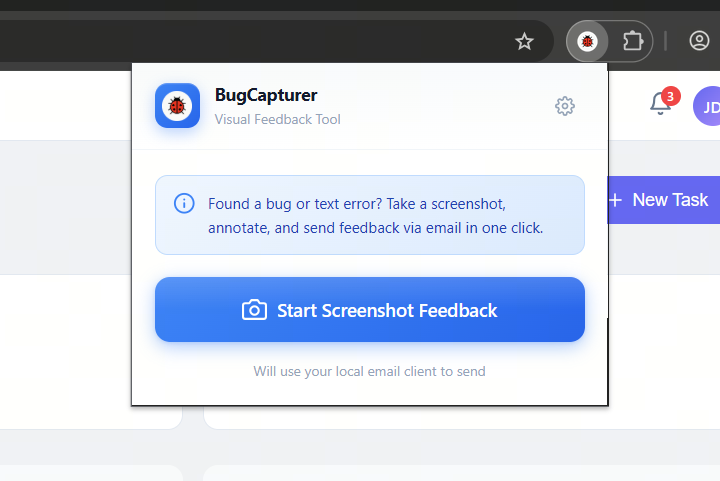Click the BugCapturer ladybug toolbar extension icon
This screenshot has width=720, height=481.
click(x=587, y=41)
